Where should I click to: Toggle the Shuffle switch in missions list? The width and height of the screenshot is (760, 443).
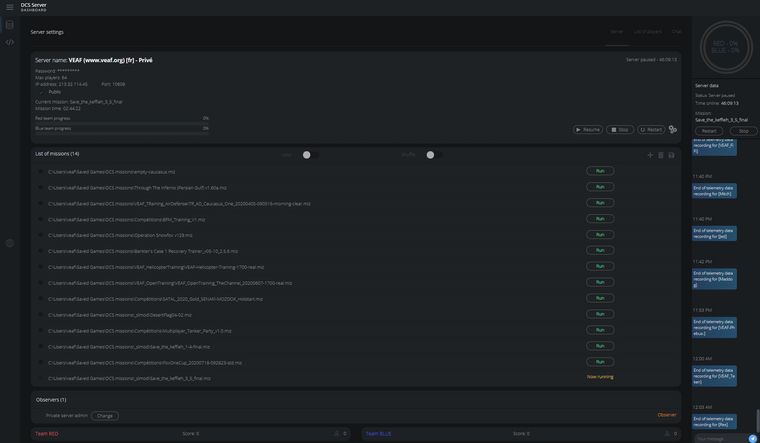432,154
